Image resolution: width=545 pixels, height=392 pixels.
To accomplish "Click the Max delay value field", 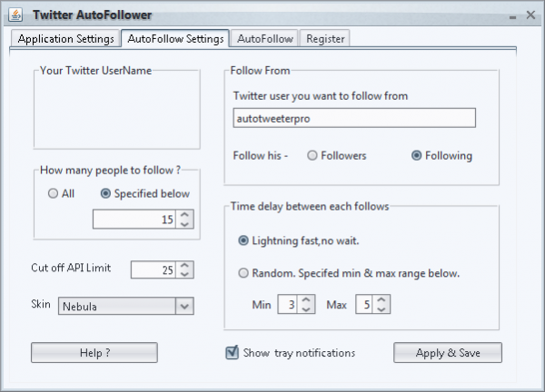I will pyautogui.click(x=364, y=305).
